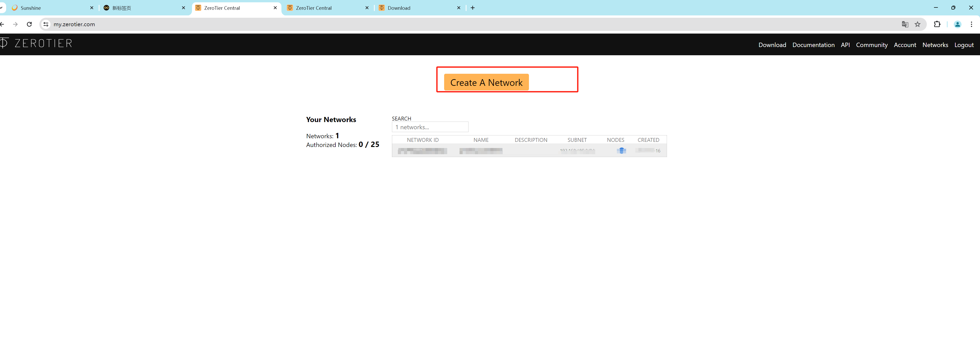Open the browser three-dot menu

point(971,24)
